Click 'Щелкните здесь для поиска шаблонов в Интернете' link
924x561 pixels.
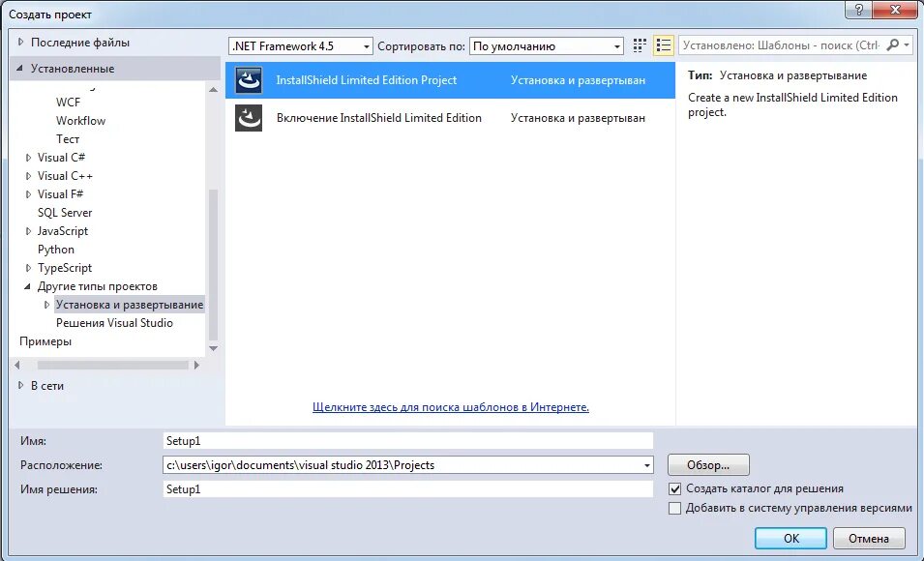coord(451,406)
